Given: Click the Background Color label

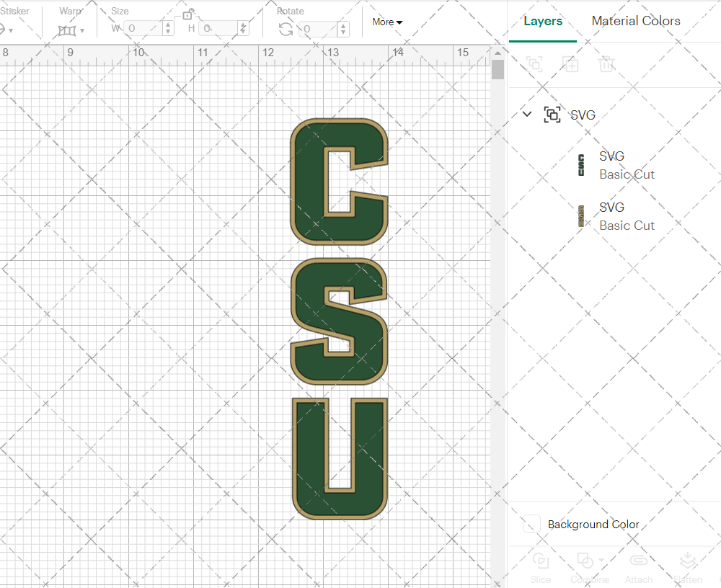Looking at the screenshot, I should [x=593, y=524].
